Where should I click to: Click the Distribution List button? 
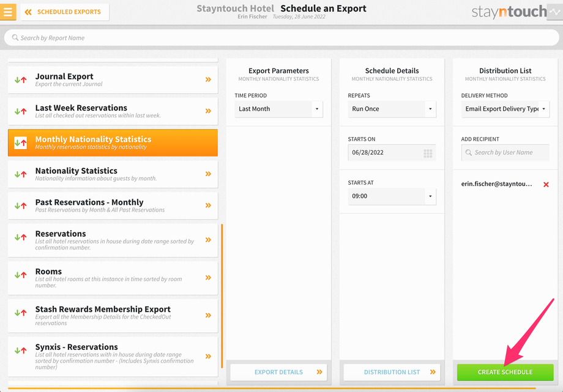pyautogui.click(x=392, y=372)
